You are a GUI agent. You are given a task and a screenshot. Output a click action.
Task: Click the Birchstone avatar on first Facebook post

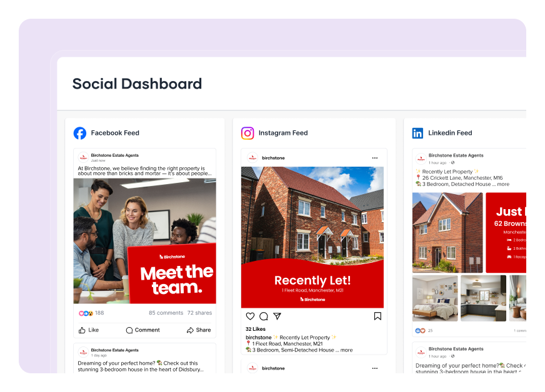coord(83,157)
